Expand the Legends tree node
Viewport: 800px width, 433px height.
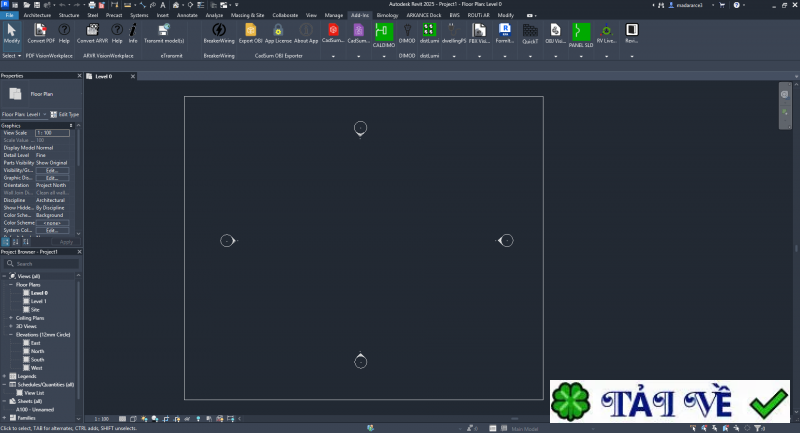(x=5, y=376)
